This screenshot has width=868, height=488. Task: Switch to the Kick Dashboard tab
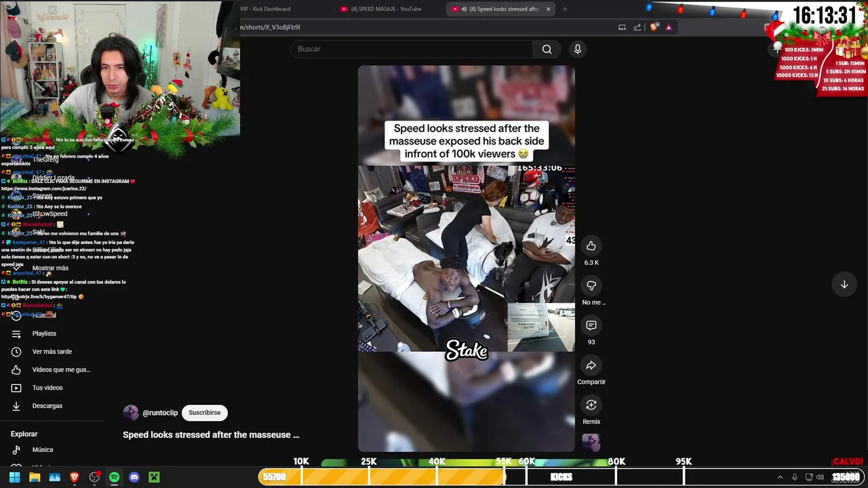[x=264, y=9]
